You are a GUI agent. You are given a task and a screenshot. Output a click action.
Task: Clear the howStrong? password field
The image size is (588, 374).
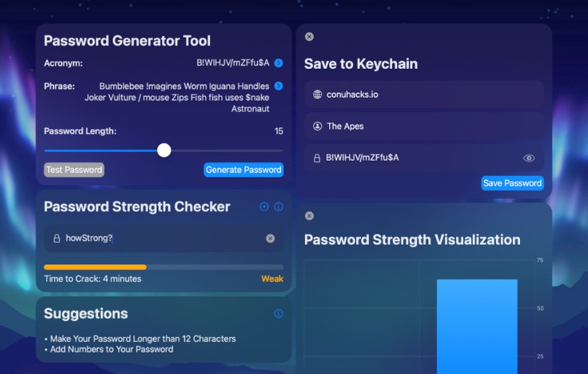(270, 238)
